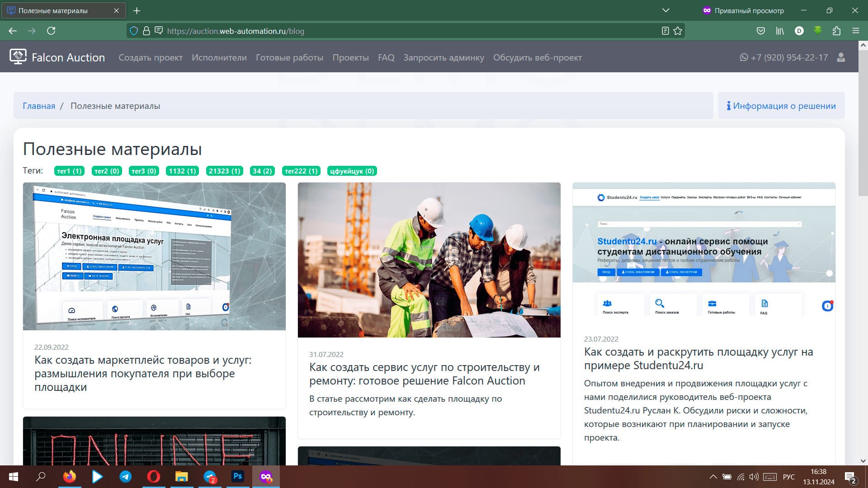
Task: Click the Falcon Auction logo icon
Action: tap(18, 56)
